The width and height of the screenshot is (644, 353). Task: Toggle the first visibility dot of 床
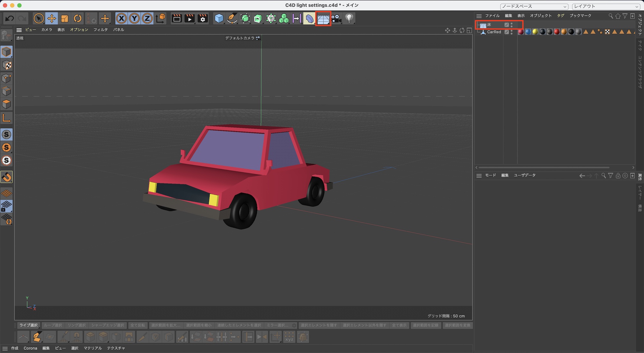tap(512, 24)
